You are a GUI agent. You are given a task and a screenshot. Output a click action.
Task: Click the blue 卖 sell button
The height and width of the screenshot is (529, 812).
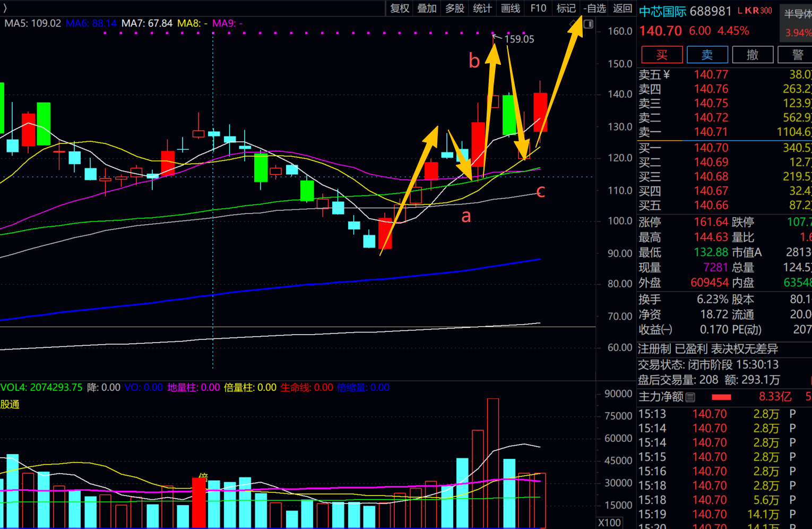707,55
